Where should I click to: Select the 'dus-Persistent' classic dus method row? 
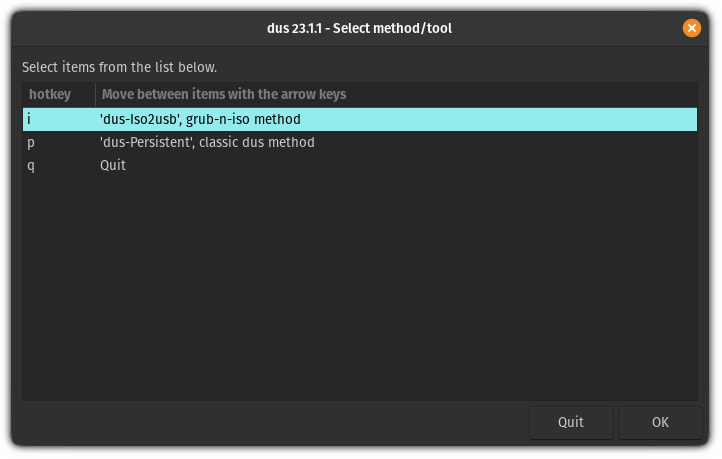(207, 142)
